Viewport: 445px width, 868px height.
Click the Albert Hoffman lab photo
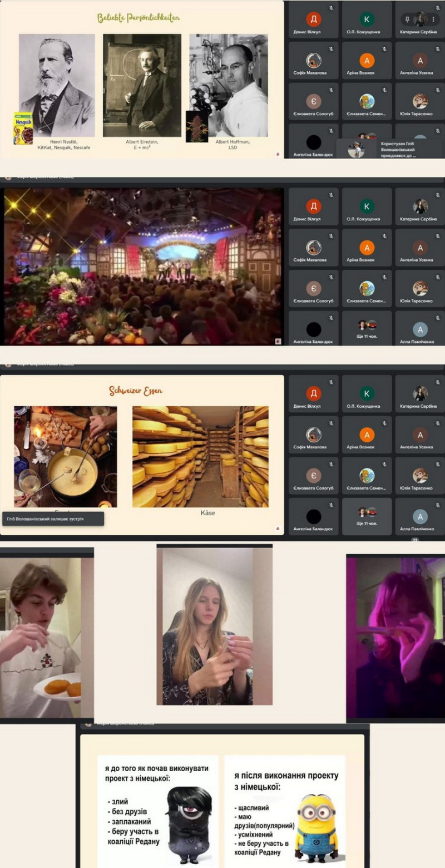pyautogui.click(x=229, y=85)
